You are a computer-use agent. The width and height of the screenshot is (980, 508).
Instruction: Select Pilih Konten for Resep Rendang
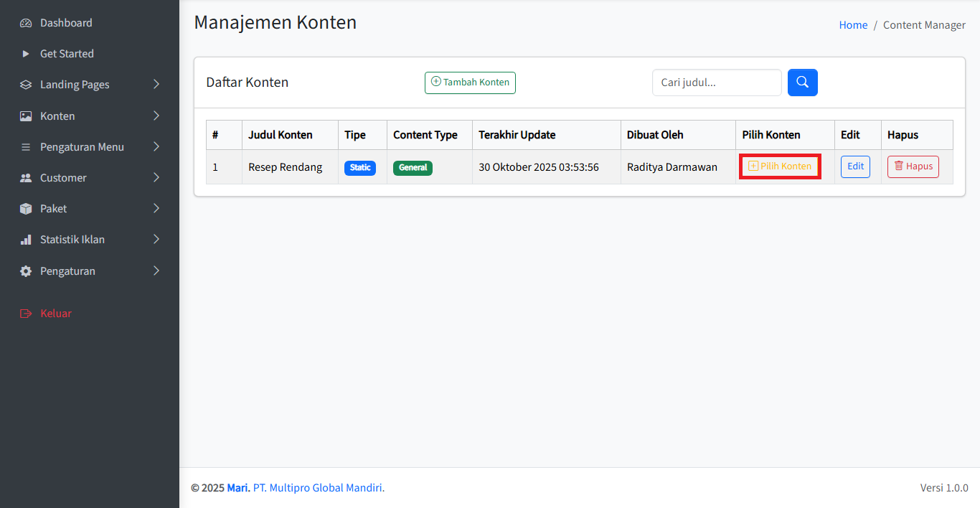point(780,166)
